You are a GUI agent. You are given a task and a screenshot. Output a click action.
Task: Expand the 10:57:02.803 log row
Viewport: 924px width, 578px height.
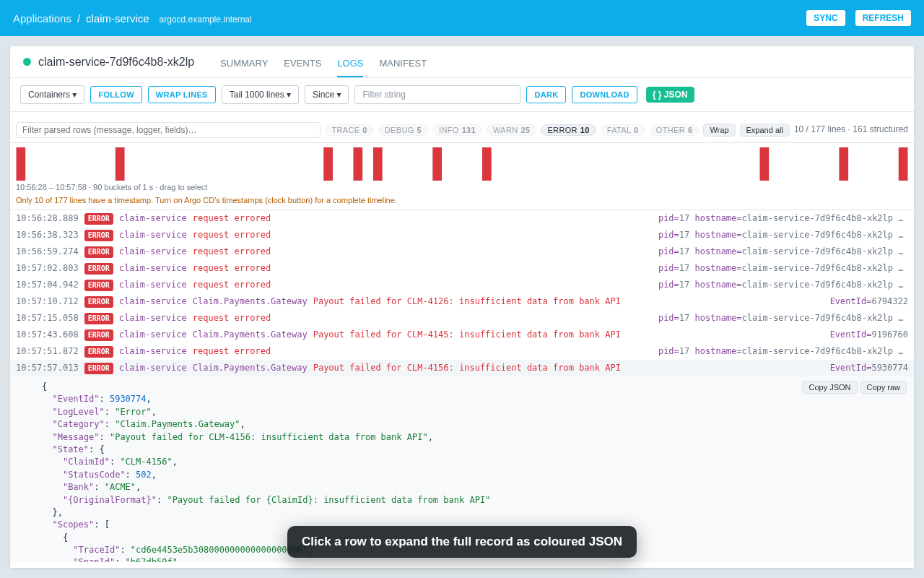tap(462, 268)
